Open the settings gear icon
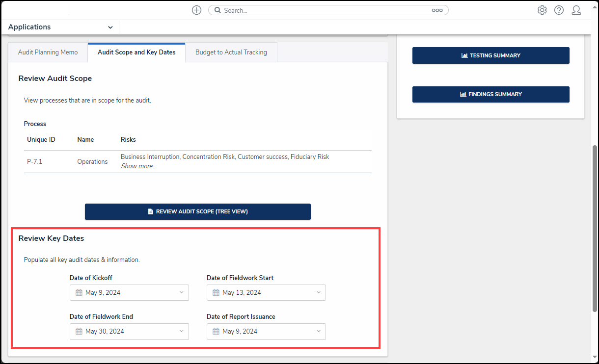Screen dimensions: 599x364 pyautogui.click(x=542, y=10)
